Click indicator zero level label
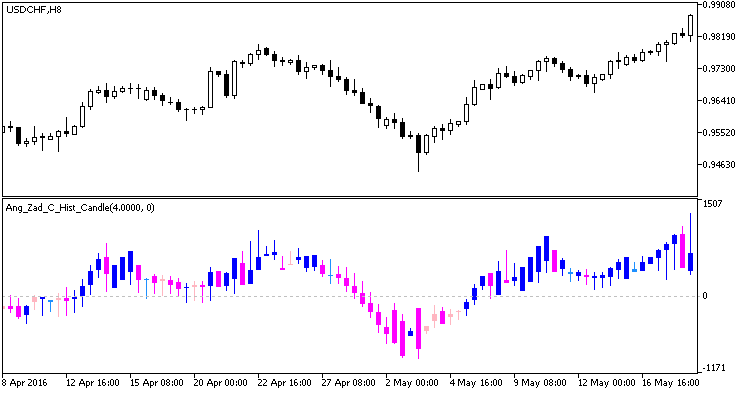This screenshot has height=394, width=750. coord(705,296)
